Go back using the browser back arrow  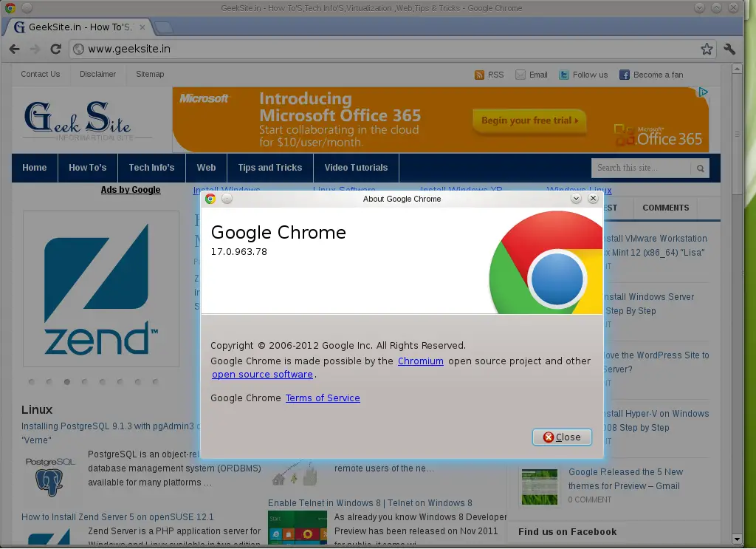[x=15, y=49]
